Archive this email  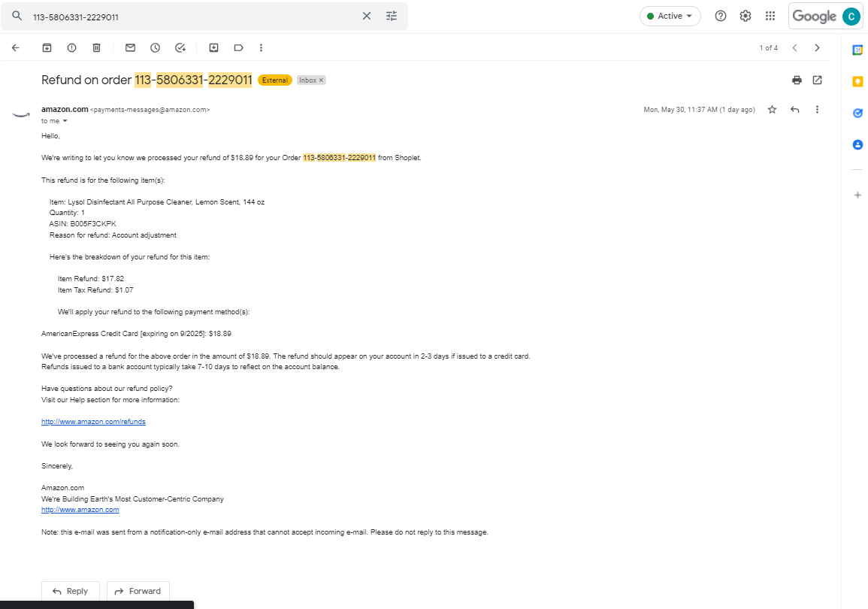tap(47, 47)
